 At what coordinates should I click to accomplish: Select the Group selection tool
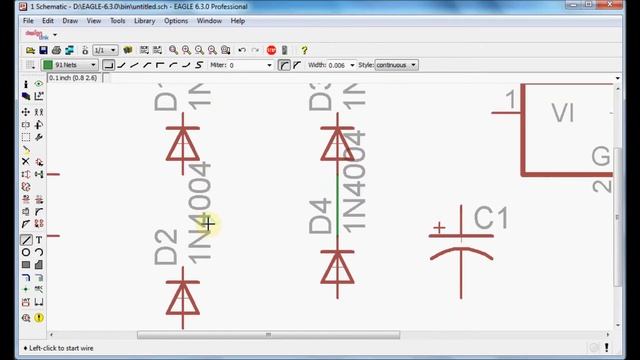coord(26,137)
